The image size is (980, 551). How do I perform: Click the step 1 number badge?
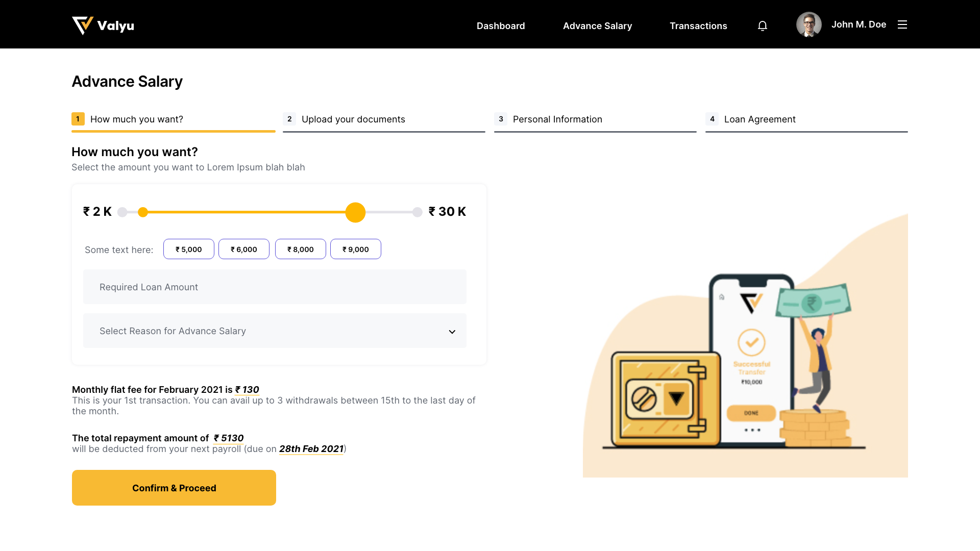[78, 119]
